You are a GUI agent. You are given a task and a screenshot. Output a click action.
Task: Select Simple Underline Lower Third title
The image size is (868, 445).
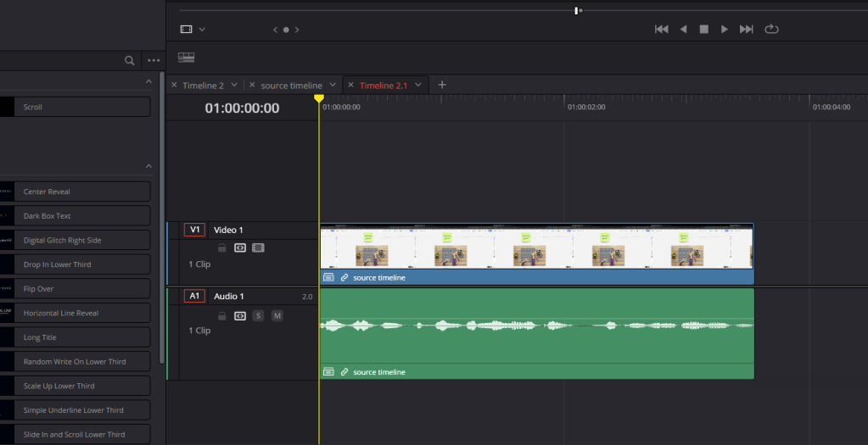pos(75,411)
